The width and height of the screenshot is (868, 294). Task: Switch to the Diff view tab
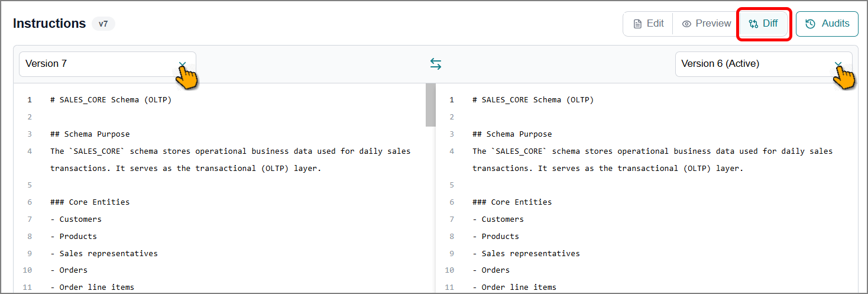pos(763,24)
